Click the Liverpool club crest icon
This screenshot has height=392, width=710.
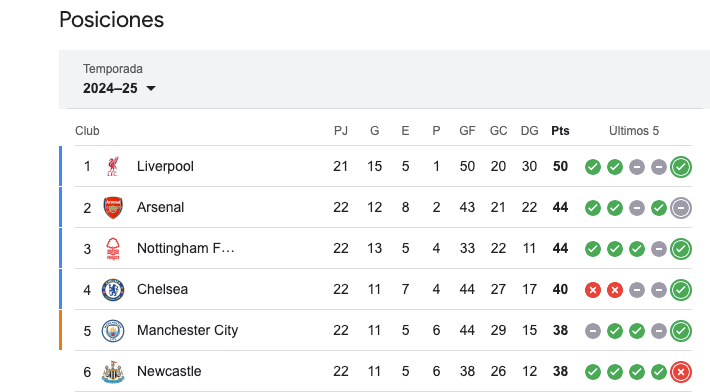tap(113, 167)
